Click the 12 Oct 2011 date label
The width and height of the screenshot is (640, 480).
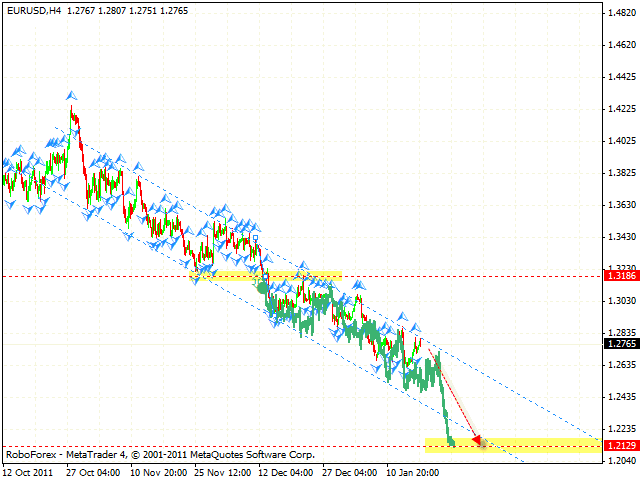(x=28, y=472)
